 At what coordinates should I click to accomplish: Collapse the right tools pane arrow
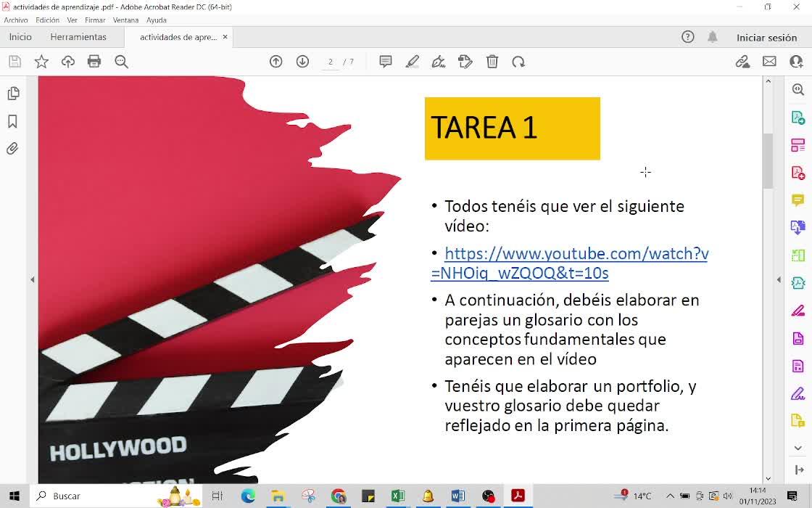coord(779,279)
